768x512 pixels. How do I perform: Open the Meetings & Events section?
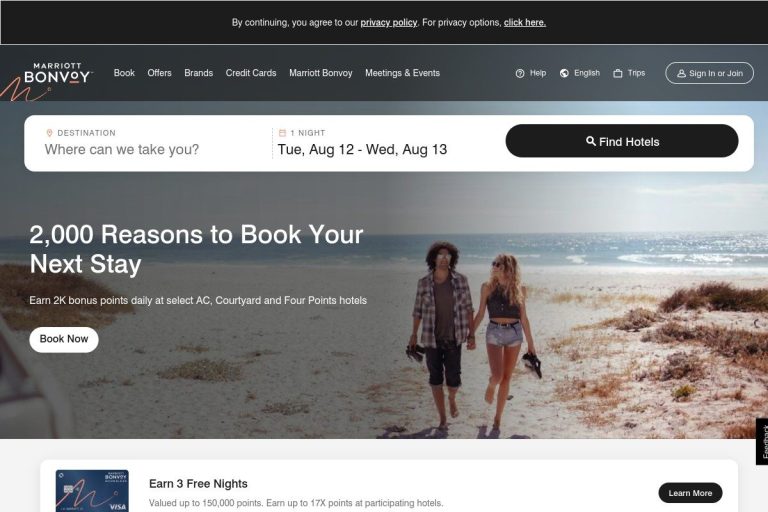point(402,73)
